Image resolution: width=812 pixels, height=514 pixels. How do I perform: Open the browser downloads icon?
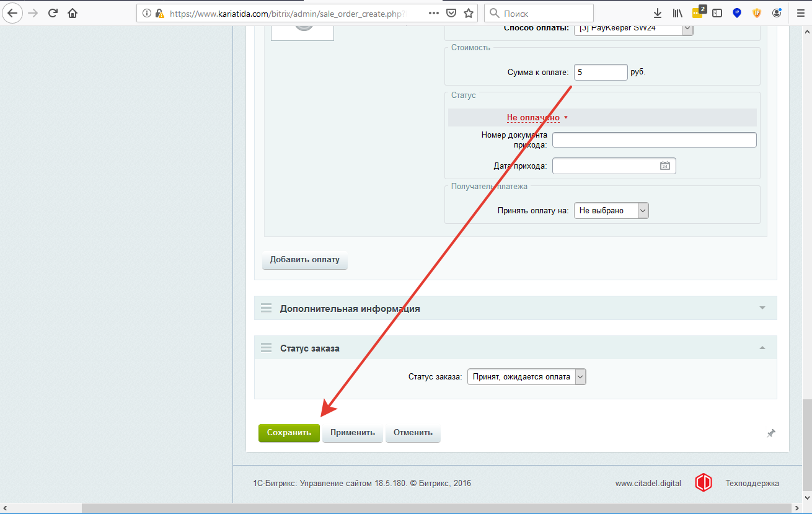(658, 13)
